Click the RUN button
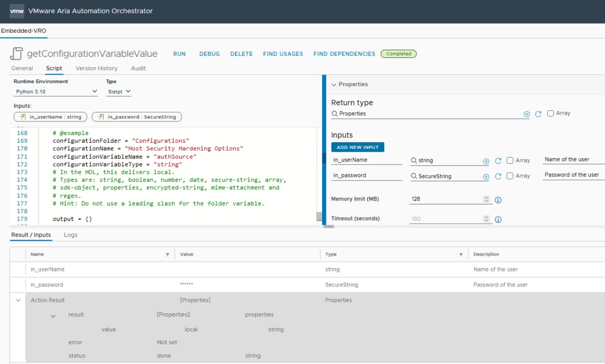Image resolution: width=605 pixels, height=364 pixels. pyautogui.click(x=179, y=54)
